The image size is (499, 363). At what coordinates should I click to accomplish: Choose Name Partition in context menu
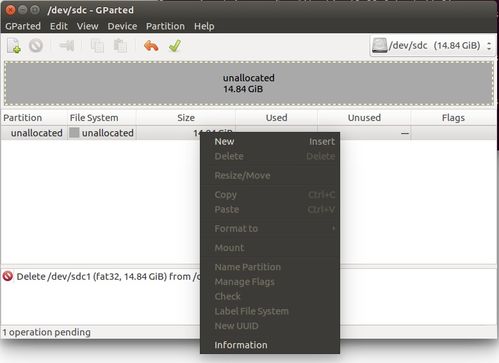click(270, 267)
